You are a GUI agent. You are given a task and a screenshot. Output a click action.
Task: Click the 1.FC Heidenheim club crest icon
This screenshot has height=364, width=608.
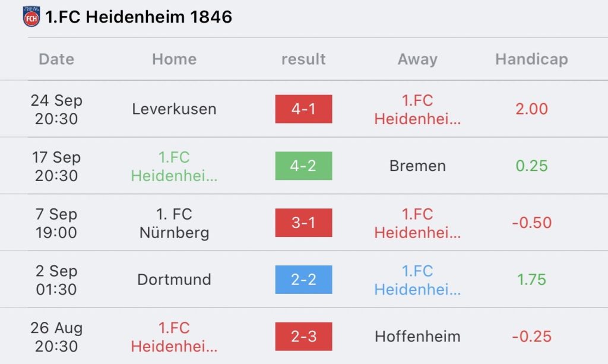[x=31, y=17]
